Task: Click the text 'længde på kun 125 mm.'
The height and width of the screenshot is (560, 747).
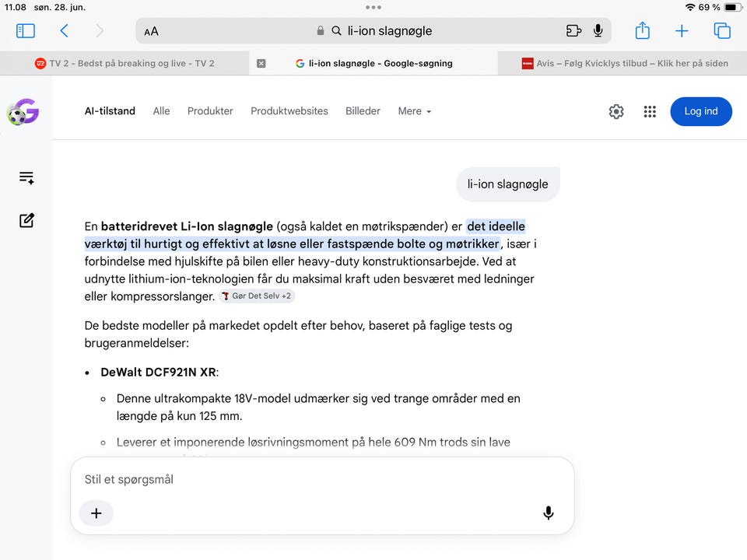Action: click(x=179, y=415)
